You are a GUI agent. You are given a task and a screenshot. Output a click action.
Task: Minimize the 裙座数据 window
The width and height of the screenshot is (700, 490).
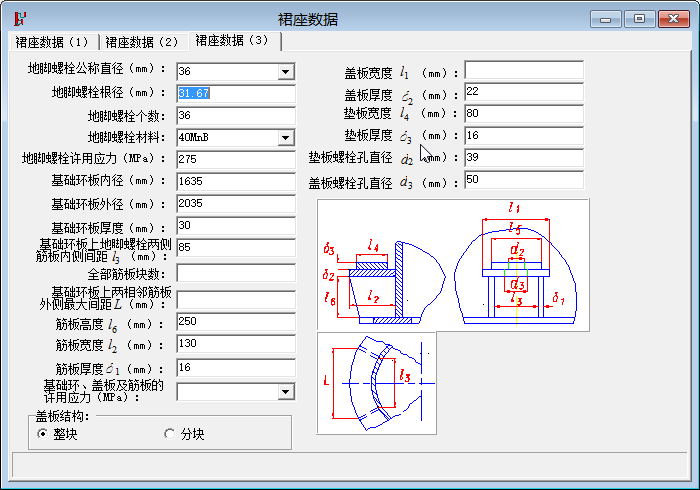click(x=605, y=19)
